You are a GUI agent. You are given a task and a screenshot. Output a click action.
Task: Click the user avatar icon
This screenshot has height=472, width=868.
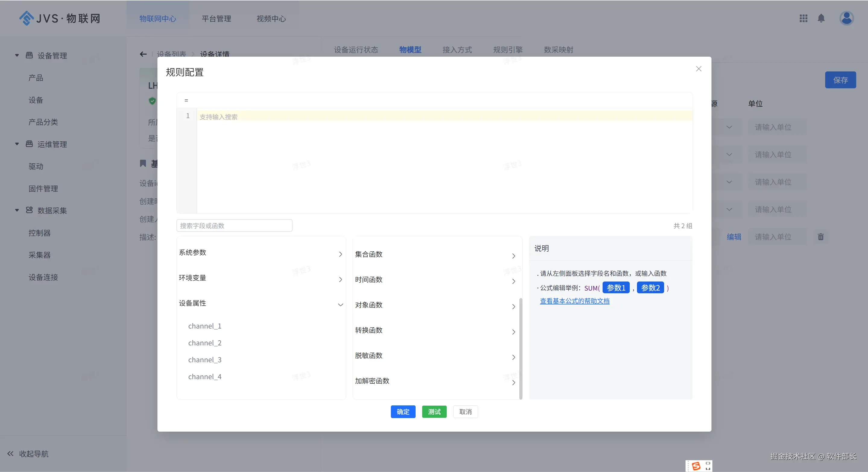pyautogui.click(x=846, y=18)
